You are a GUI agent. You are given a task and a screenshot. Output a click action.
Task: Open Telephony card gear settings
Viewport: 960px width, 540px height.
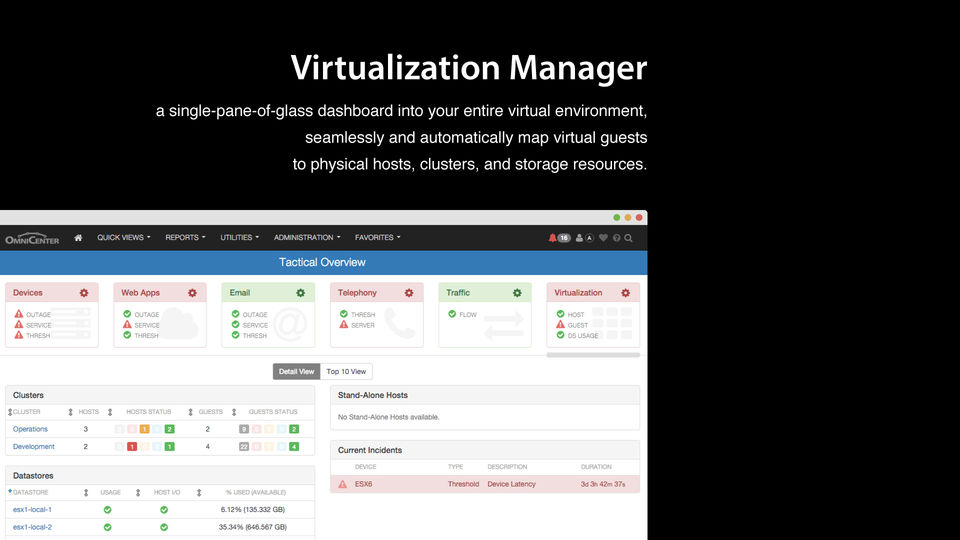point(409,293)
